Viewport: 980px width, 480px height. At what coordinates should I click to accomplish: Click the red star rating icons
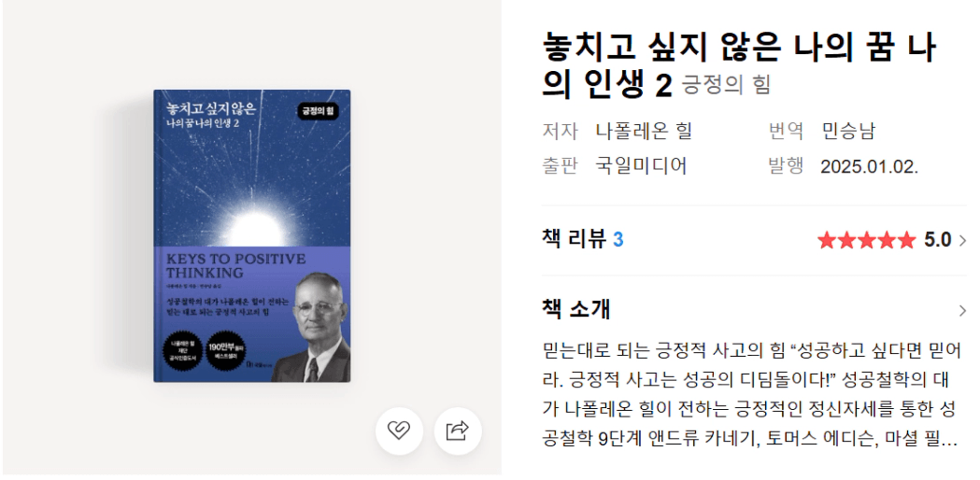click(866, 240)
